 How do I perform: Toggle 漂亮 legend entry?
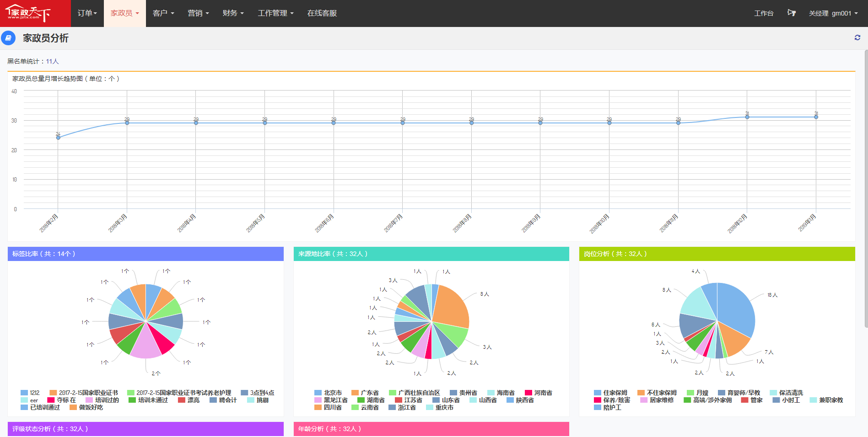(189, 400)
